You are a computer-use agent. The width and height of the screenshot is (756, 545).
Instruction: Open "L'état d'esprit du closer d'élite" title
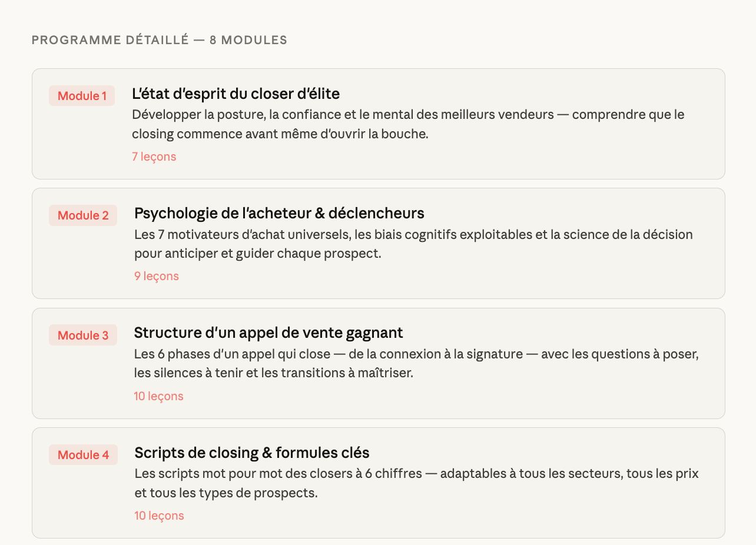(236, 94)
